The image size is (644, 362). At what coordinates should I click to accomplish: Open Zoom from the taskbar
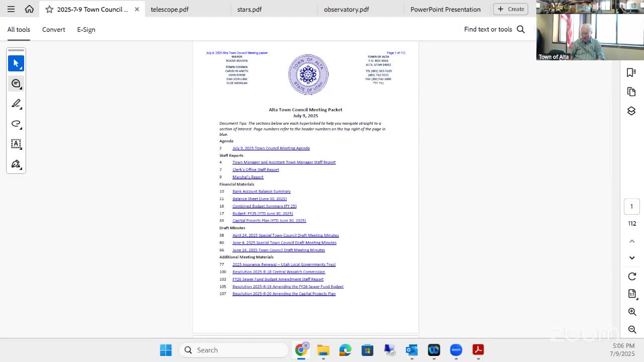click(456, 350)
